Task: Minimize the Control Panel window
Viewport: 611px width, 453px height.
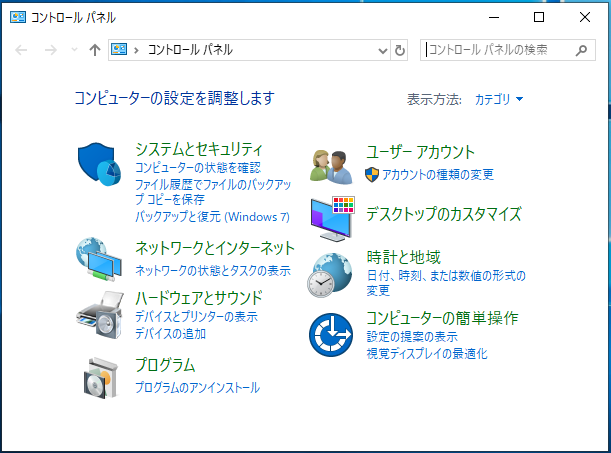Action: coord(494,17)
